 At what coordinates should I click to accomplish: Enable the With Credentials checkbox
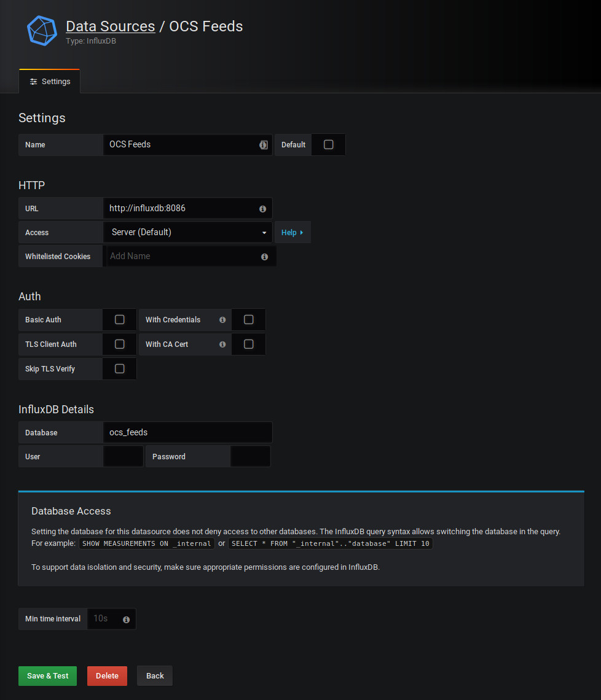click(248, 320)
